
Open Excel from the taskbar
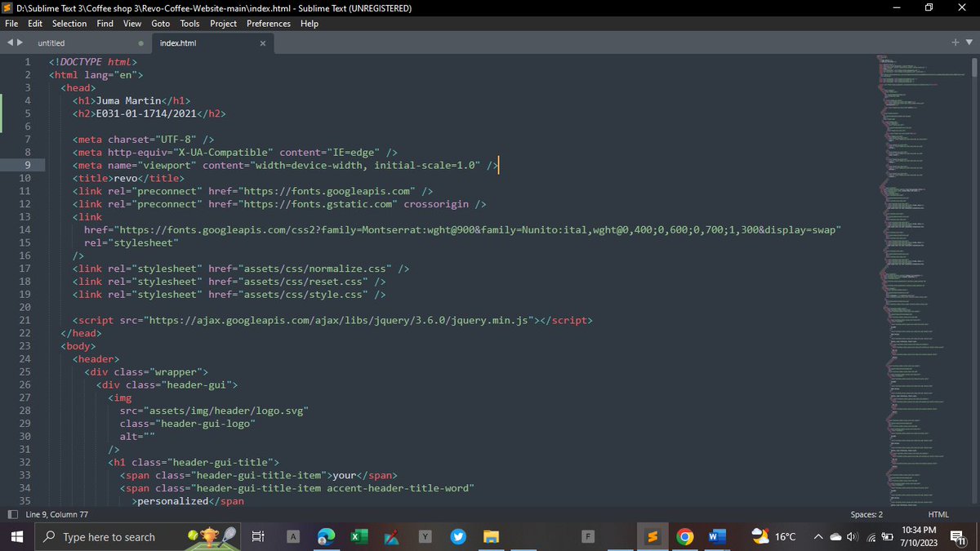pos(359,537)
